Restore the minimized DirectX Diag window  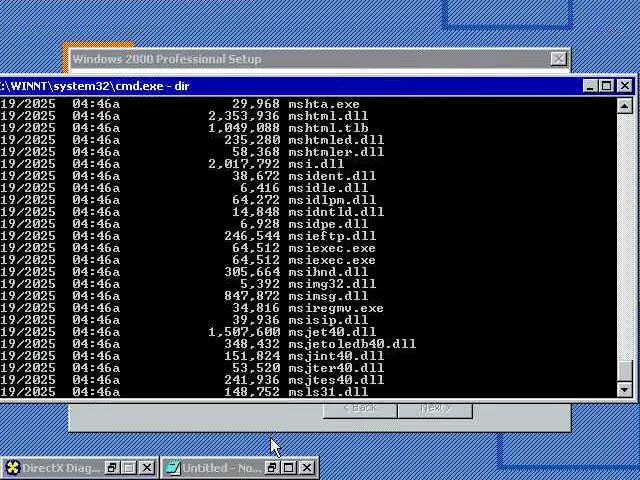click(111, 468)
